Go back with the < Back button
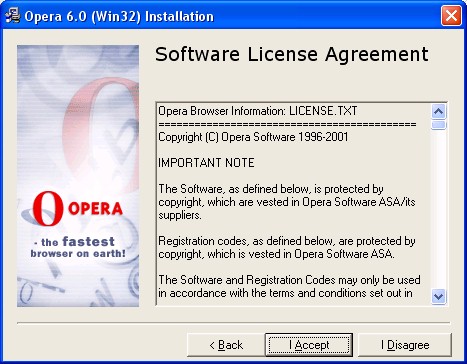Image resolution: width=467 pixels, height=364 pixels. (x=226, y=345)
